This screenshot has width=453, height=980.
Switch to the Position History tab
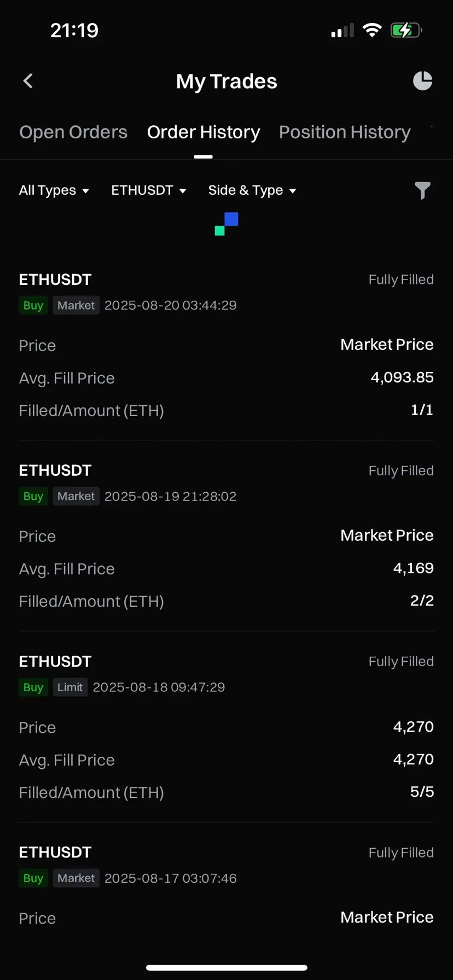pyautogui.click(x=345, y=132)
